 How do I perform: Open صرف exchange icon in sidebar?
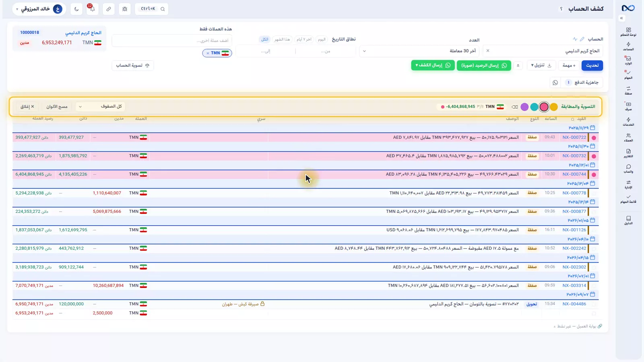click(x=628, y=106)
